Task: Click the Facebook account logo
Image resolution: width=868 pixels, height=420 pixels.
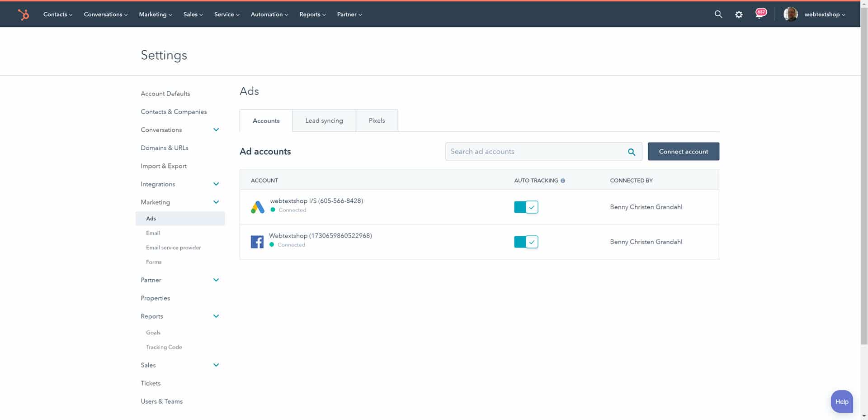Action: 257,242
